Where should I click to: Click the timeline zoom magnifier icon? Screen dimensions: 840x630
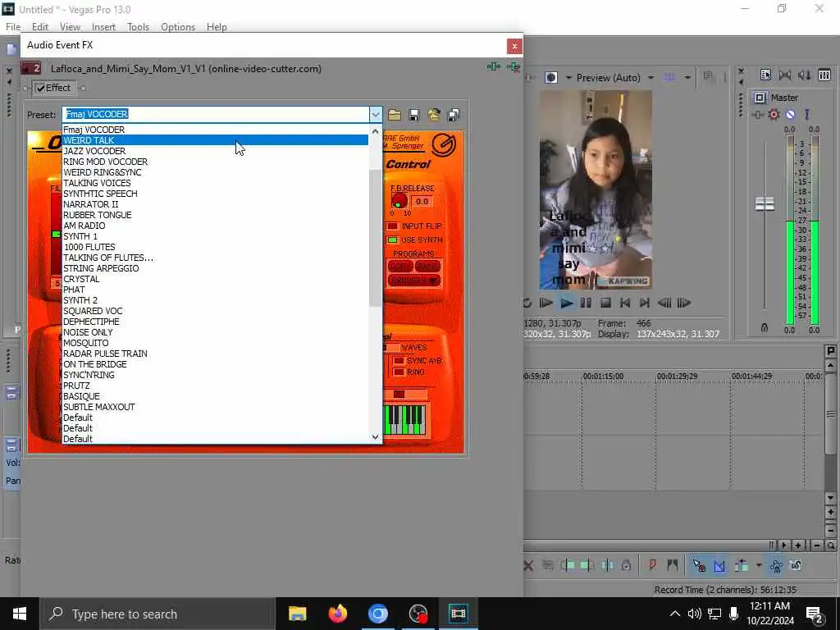point(830,546)
